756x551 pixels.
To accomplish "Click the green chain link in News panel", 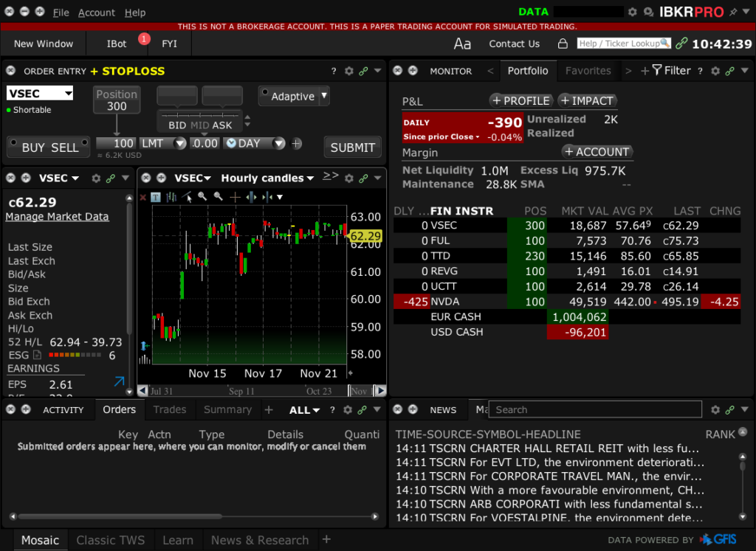I will coord(729,409).
